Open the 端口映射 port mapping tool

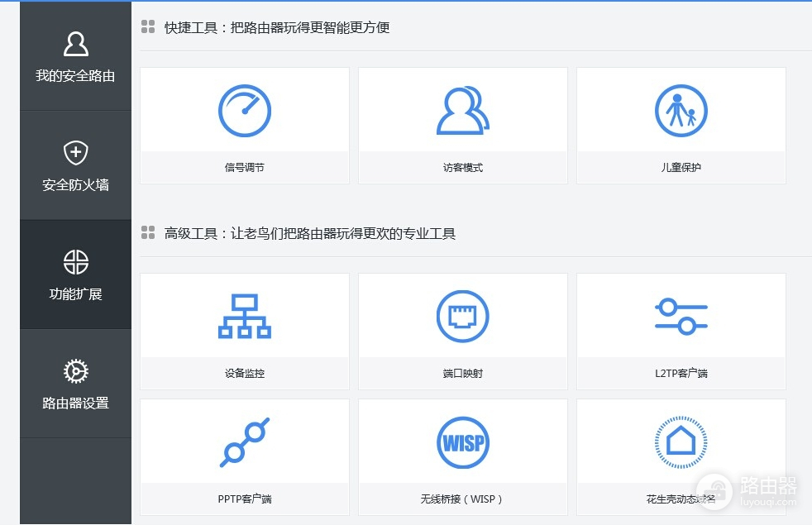tap(462, 315)
